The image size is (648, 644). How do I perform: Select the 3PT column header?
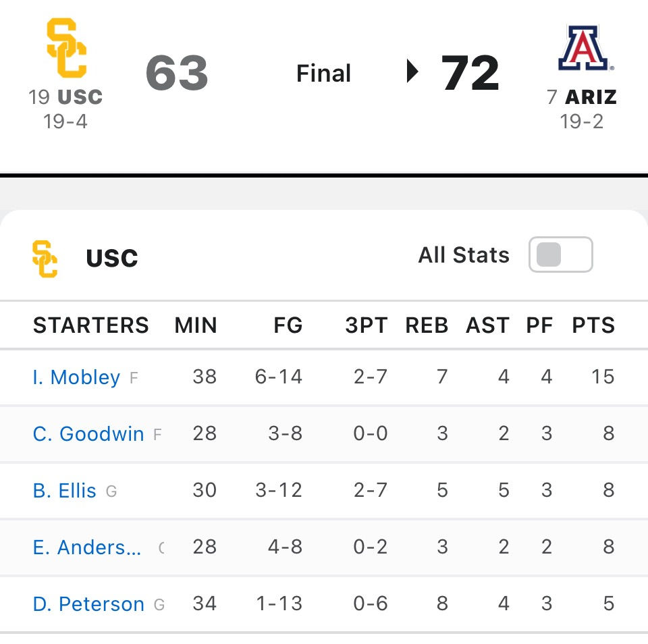coord(367,325)
